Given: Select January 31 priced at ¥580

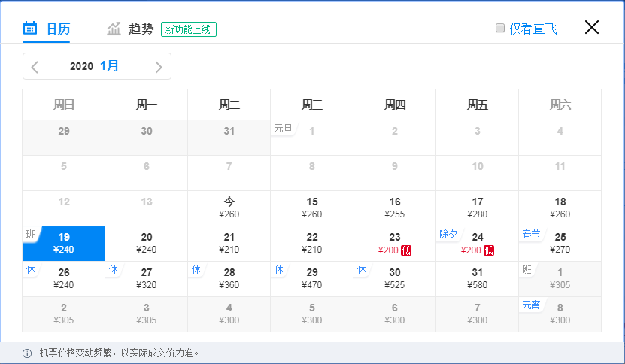Looking at the screenshot, I should (477, 279).
